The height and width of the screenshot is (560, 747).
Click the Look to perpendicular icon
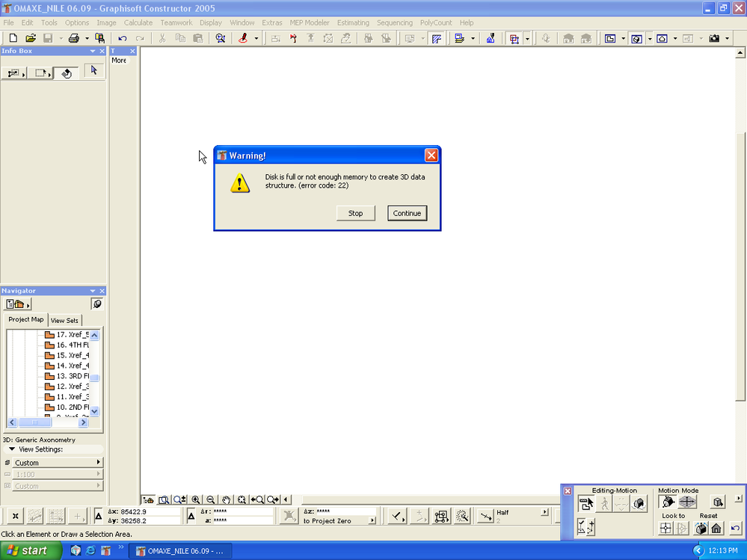(666, 528)
